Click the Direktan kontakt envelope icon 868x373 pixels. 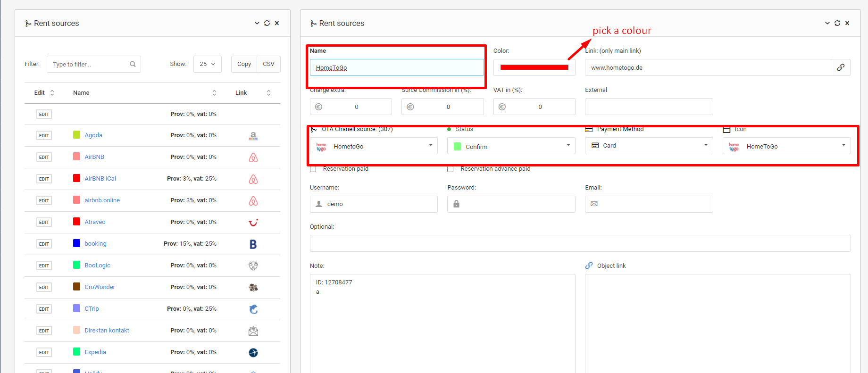coord(253,331)
